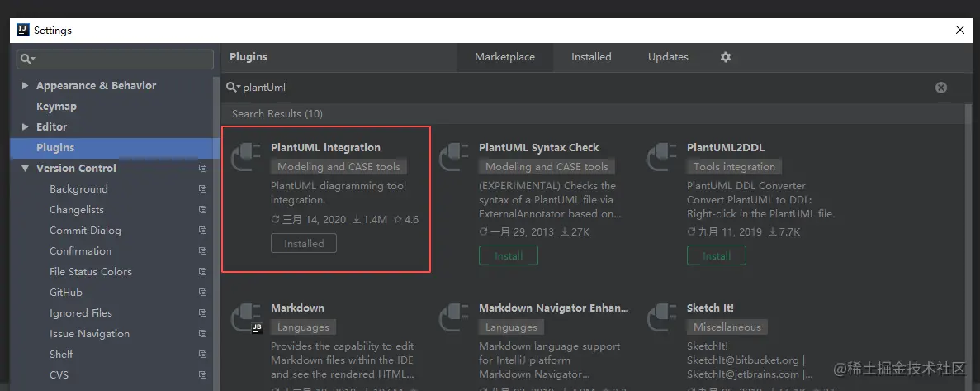980x391 pixels.
Task: Select the Plugins settings page
Action: point(115,148)
